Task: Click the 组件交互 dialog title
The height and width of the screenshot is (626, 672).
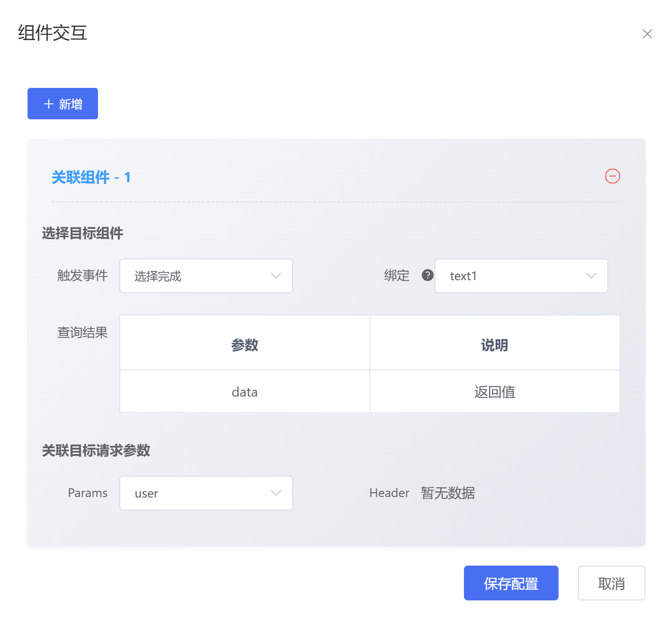Action: pos(53,33)
